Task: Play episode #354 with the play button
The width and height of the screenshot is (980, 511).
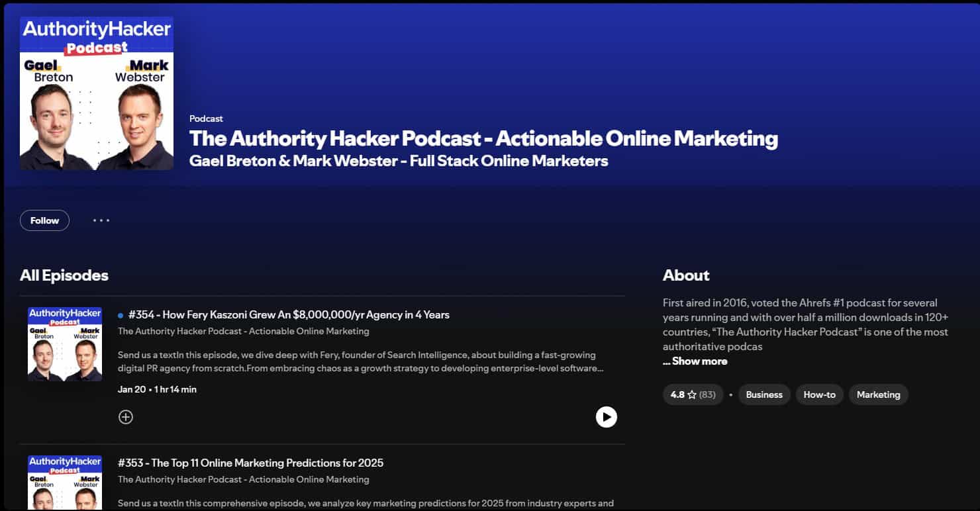Action: [606, 416]
